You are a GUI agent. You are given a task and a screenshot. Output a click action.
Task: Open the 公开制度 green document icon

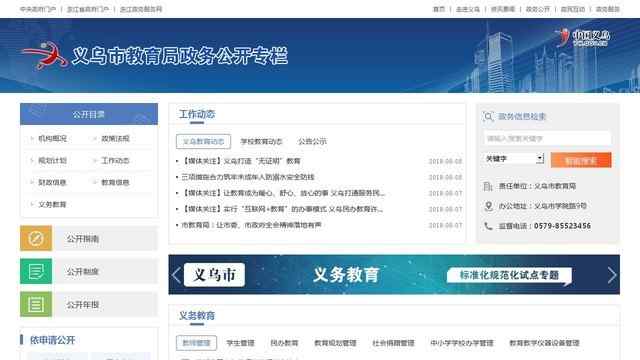click(36, 271)
